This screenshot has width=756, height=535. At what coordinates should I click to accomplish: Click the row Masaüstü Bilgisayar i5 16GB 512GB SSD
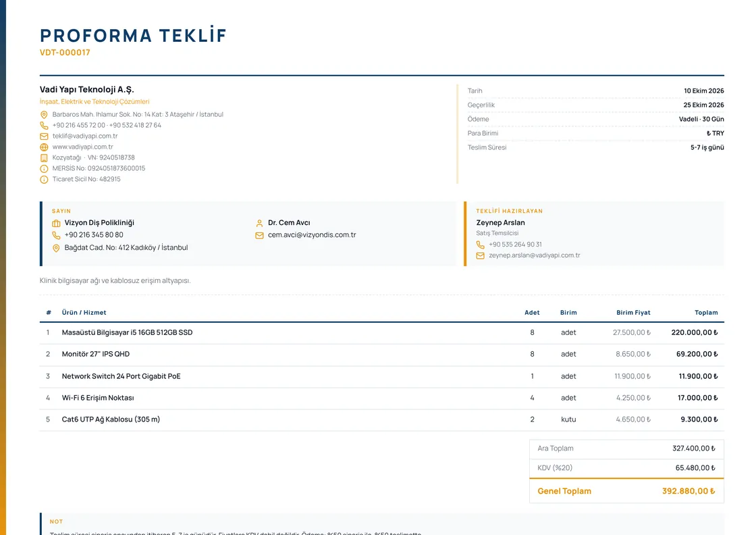[382, 333]
